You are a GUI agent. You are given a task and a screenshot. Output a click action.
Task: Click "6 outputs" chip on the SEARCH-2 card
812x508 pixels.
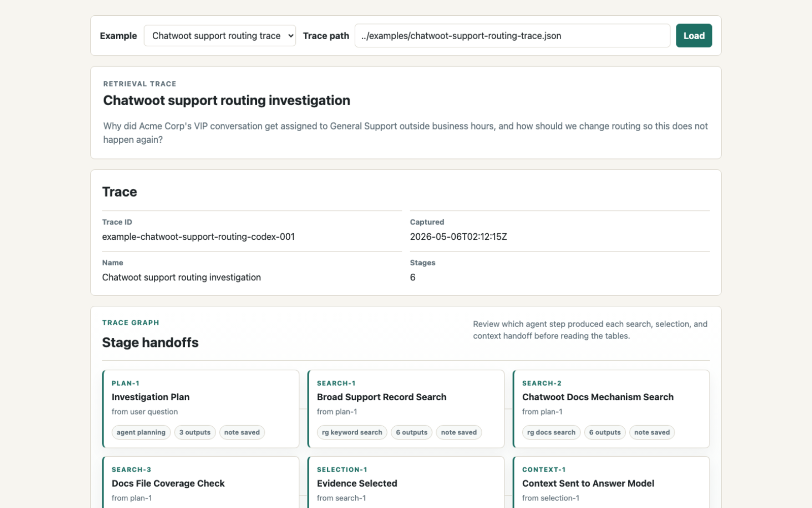605,432
